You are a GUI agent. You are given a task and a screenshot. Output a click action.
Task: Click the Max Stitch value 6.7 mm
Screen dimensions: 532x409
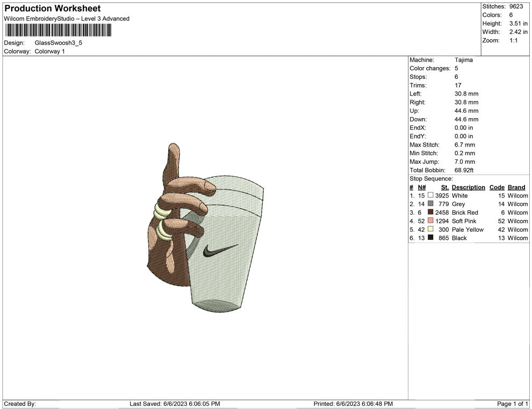[x=464, y=145]
